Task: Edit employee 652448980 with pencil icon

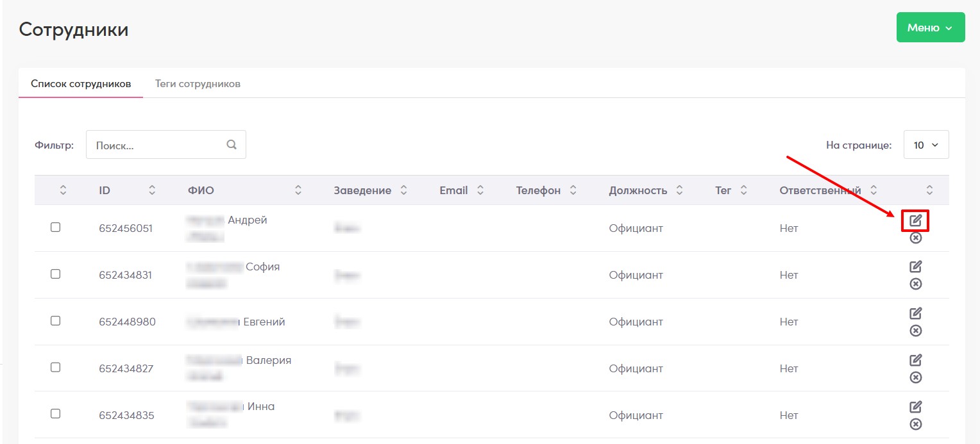Action: tap(916, 313)
